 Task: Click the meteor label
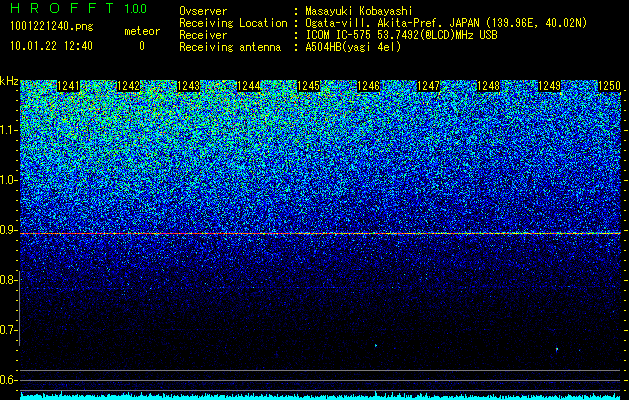click(142, 31)
